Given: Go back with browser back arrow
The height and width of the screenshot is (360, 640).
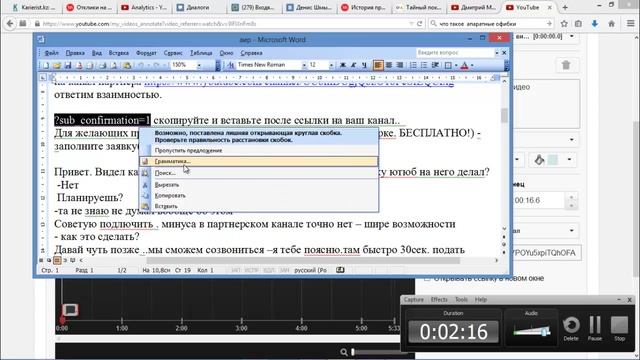Looking at the screenshot, I should [10, 24].
